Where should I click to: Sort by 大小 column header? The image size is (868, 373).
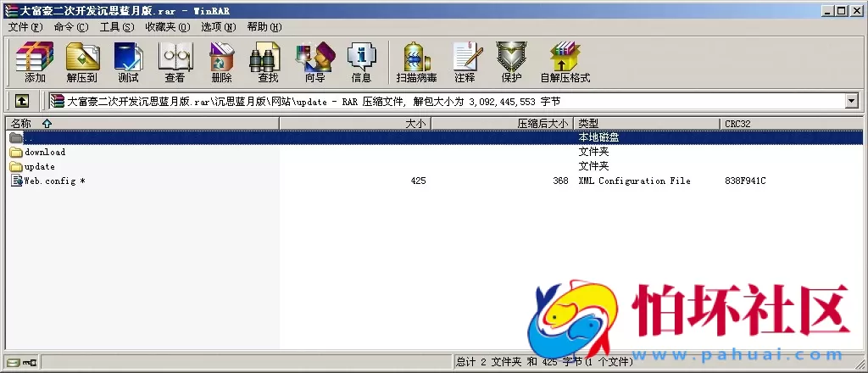tap(355, 124)
